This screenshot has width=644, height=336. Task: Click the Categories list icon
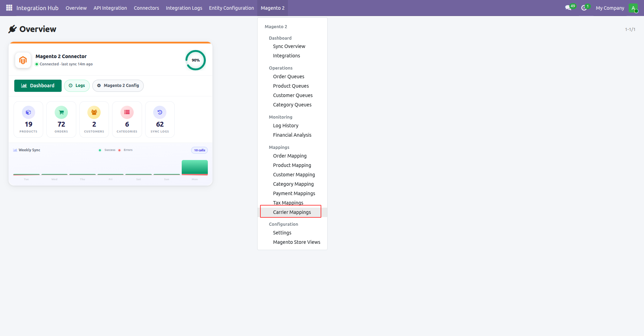pyautogui.click(x=127, y=112)
